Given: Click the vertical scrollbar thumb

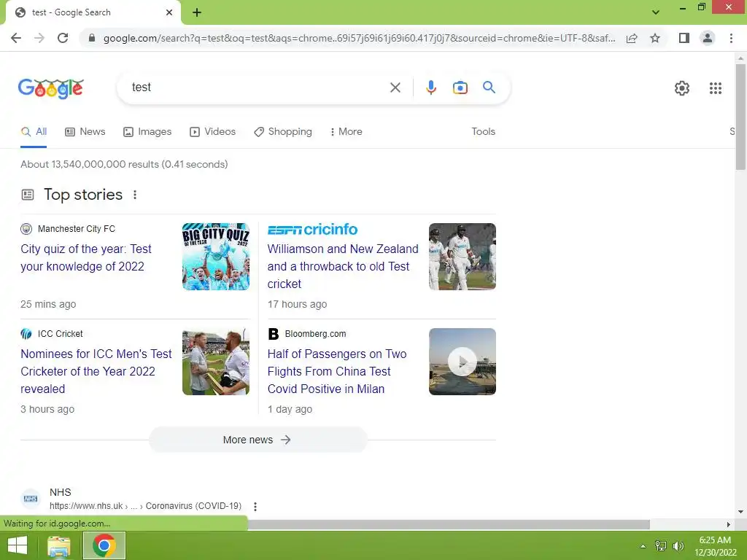Looking at the screenshot, I should (x=740, y=117).
